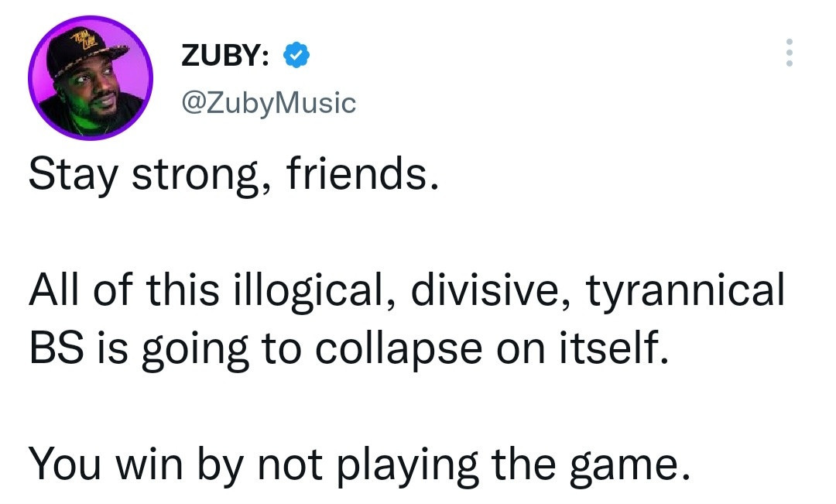Viewport: 836px width, 504px height.
Task: Open the three-dot more options menu
Action: (789, 53)
